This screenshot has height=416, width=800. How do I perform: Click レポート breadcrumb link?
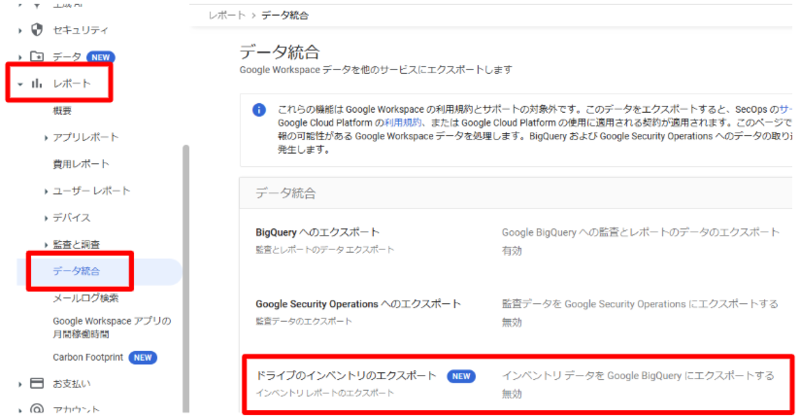click(227, 15)
